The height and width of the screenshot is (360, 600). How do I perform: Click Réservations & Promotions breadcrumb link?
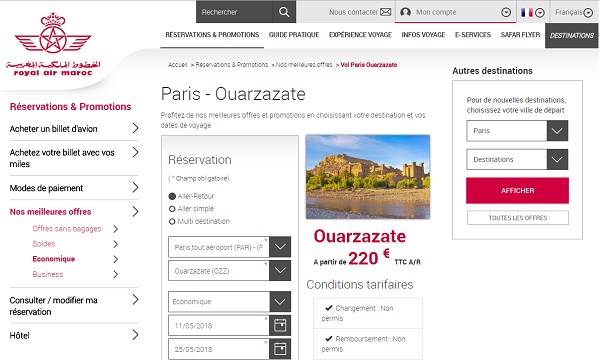click(232, 65)
